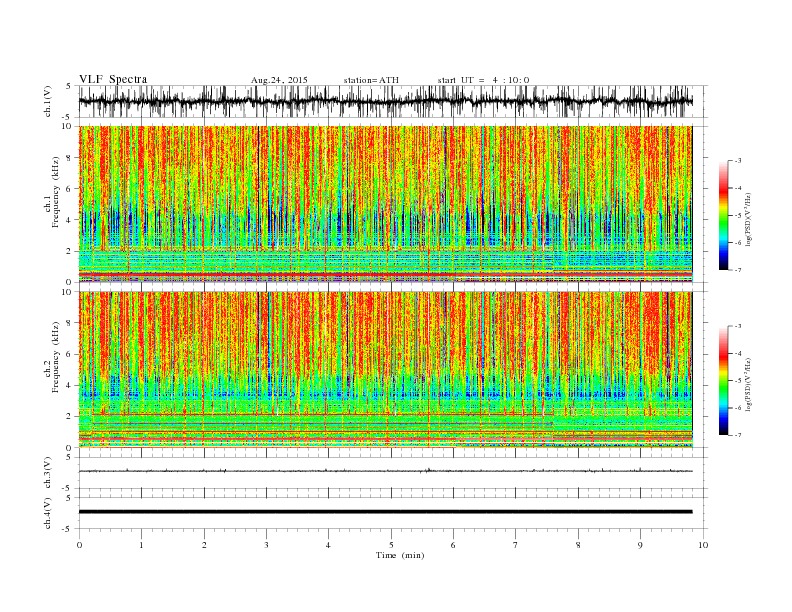Click the "8" kHz tick of the ch.2 spectrogram
792x612 pixels.
[x=70, y=323]
